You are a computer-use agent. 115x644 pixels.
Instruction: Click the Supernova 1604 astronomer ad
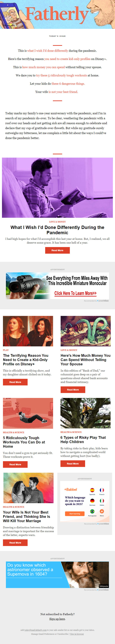pyautogui.click(x=57, y=575)
